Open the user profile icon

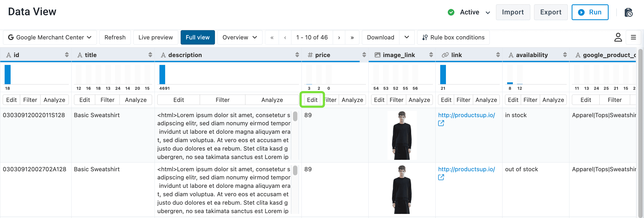(x=618, y=38)
